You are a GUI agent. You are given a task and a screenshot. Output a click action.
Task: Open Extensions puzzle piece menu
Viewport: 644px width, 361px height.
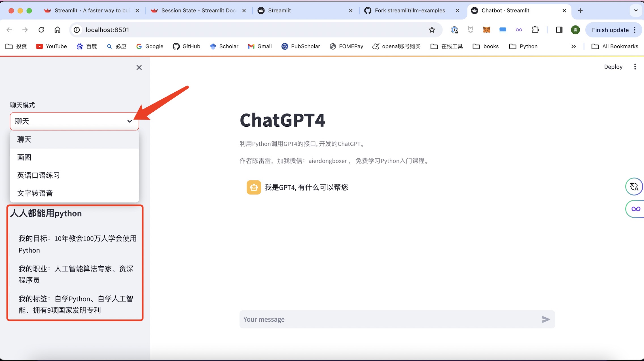tap(535, 30)
